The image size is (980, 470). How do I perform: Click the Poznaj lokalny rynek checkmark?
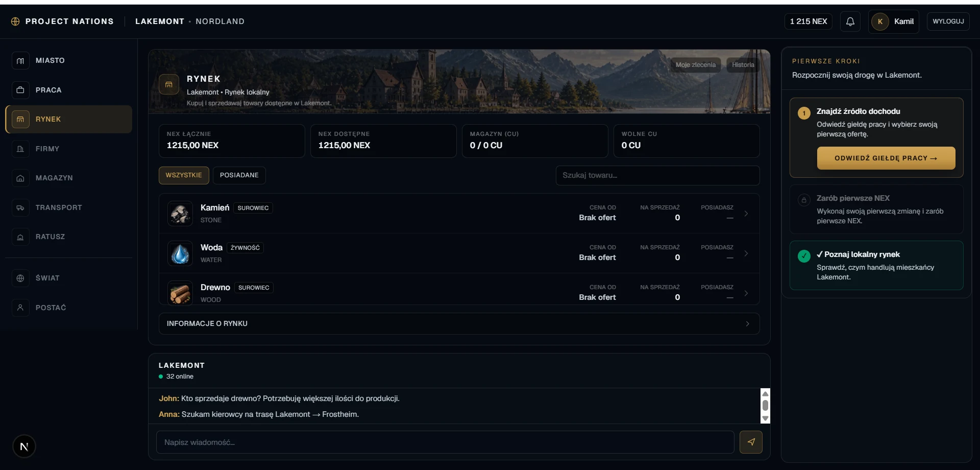[804, 256]
